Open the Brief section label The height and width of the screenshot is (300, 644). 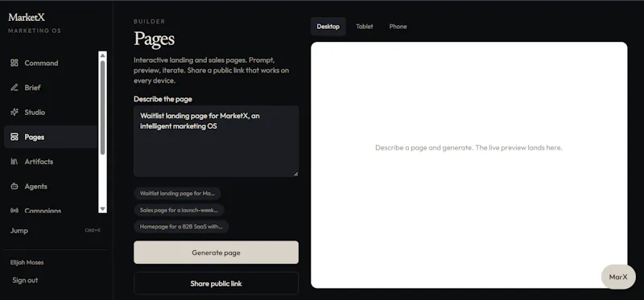pos(32,88)
